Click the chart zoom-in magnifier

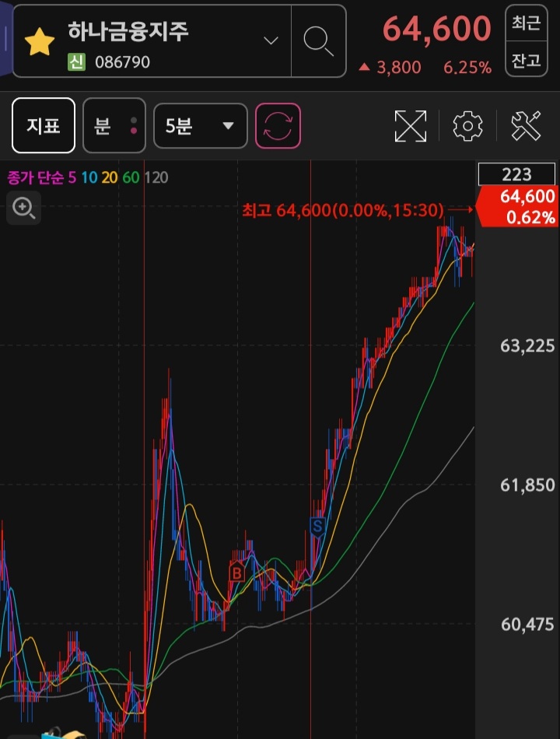pos(23,208)
